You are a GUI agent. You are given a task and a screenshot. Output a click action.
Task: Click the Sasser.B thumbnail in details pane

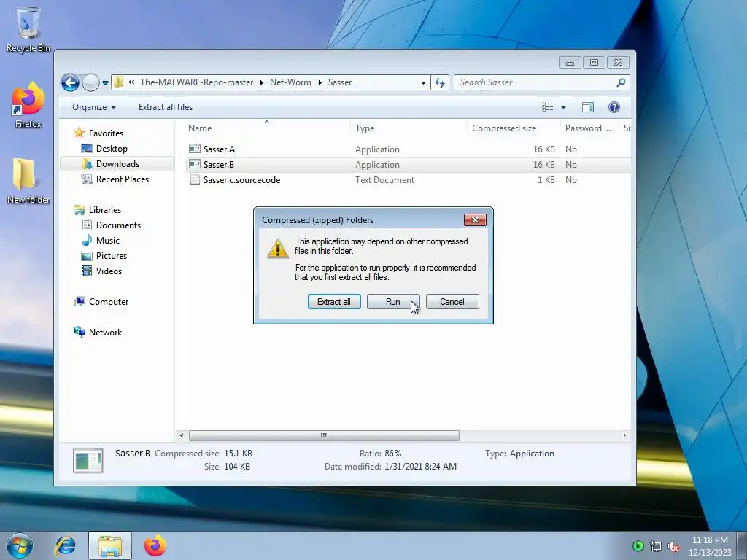click(x=88, y=460)
